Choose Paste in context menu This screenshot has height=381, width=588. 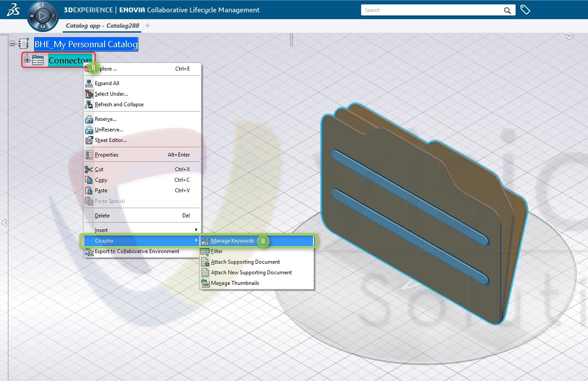point(142,190)
